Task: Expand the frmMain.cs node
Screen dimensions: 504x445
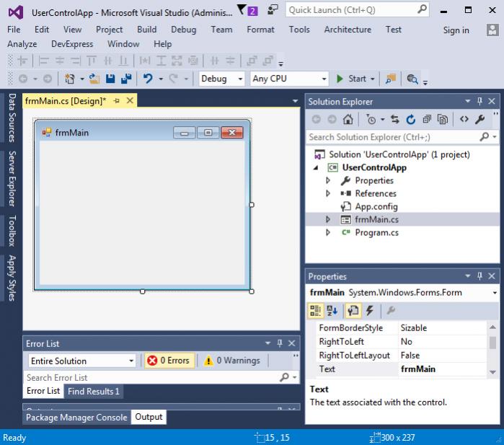Action: [x=328, y=219]
